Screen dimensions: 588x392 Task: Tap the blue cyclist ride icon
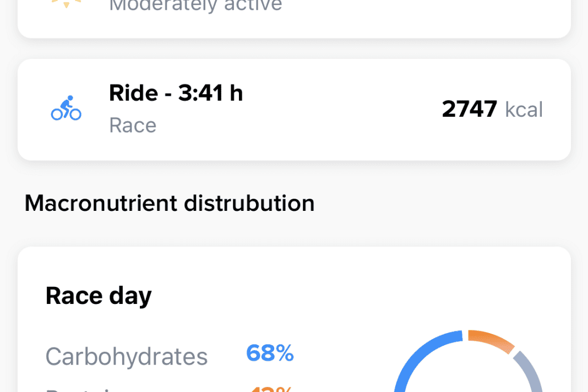pos(66,108)
